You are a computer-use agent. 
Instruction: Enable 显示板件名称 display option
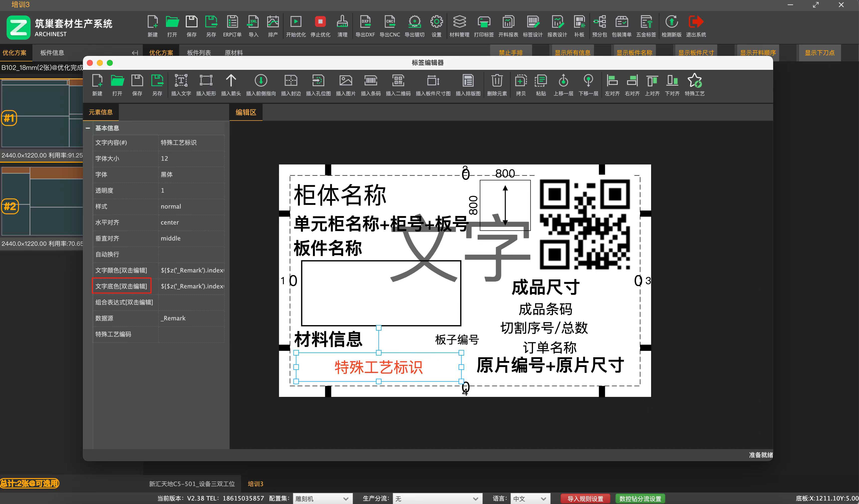point(634,52)
